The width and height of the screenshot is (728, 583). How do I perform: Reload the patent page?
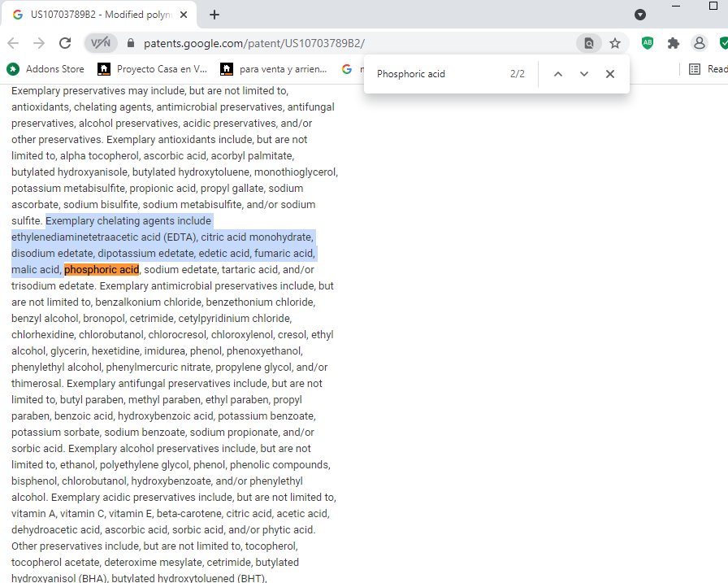click(x=65, y=43)
